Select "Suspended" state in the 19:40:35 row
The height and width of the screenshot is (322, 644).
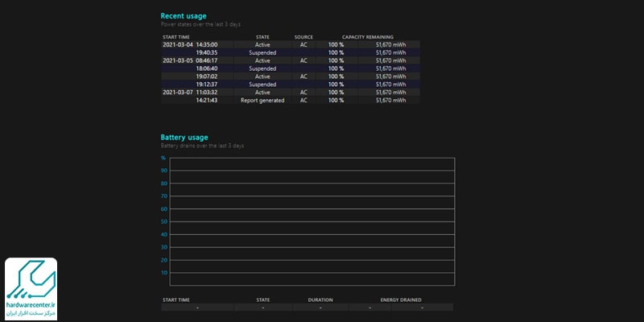(x=262, y=52)
